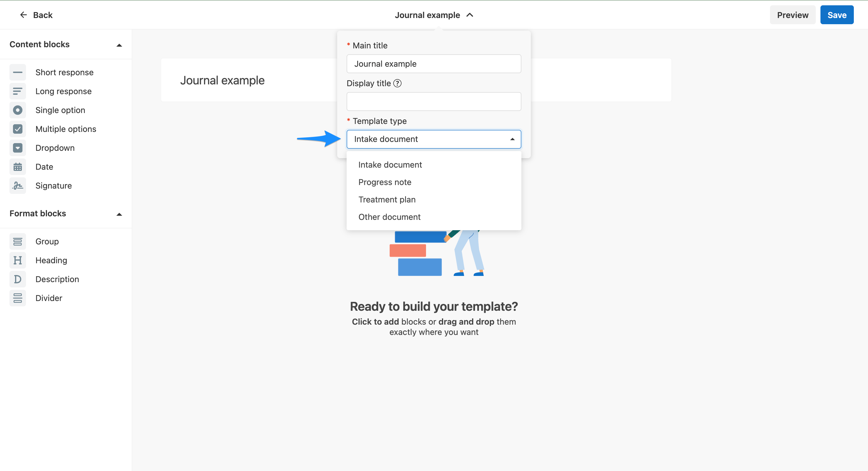Click the Journal example canvas title

(222, 81)
